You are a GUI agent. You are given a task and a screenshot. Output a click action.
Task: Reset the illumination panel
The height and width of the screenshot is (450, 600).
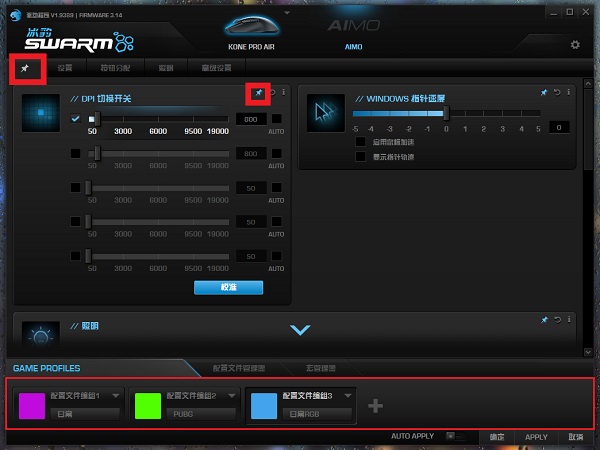pos(558,320)
